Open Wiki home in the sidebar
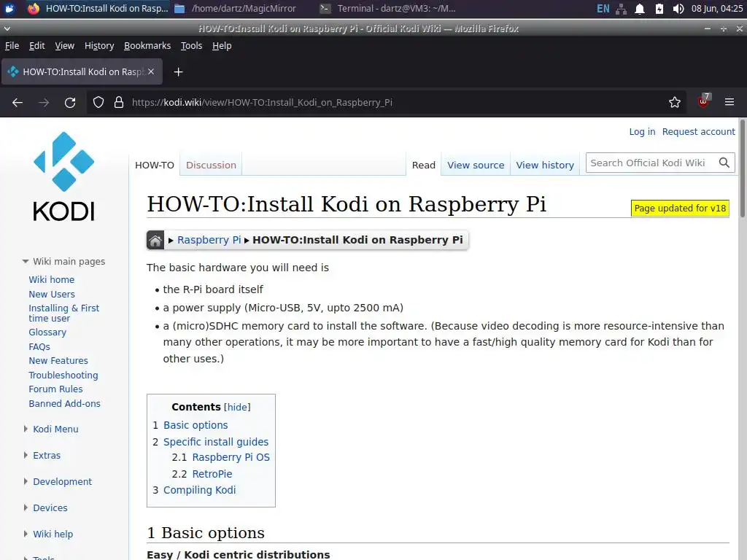The height and width of the screenshot is (560, 747). (x=52, y=279)
